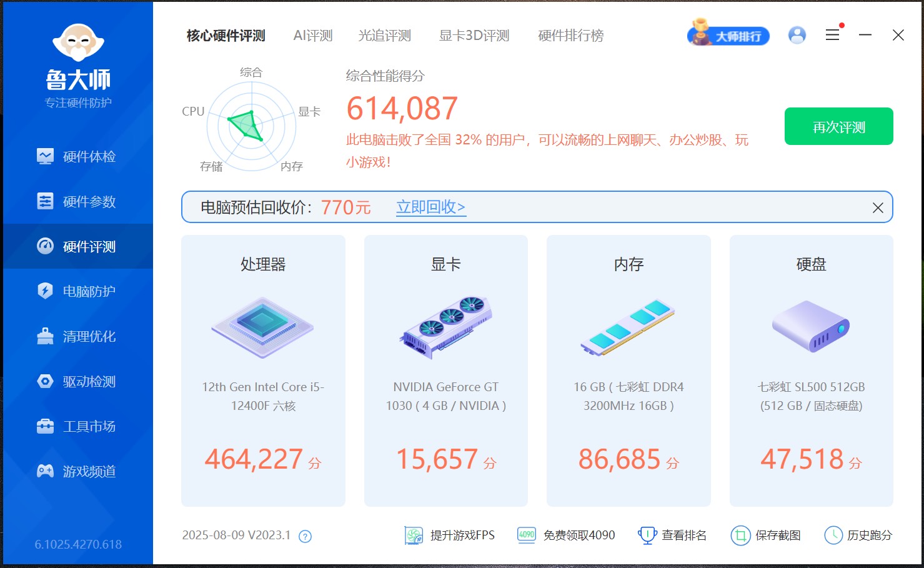Open 硬件参数 in the sidebar
Image resolution: width=924 pixels, height=568 pixels.
pyautogui.click(x=78, y=201)
